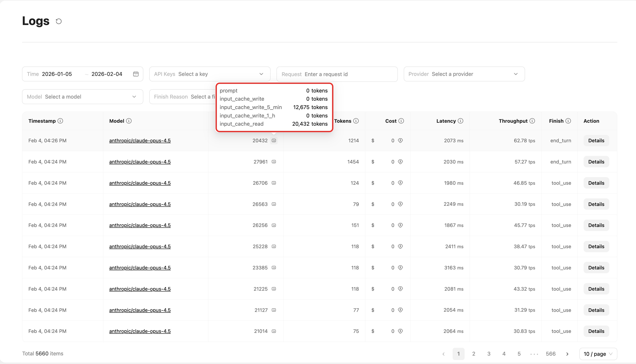Click the next page arrow

click(567, 354)
